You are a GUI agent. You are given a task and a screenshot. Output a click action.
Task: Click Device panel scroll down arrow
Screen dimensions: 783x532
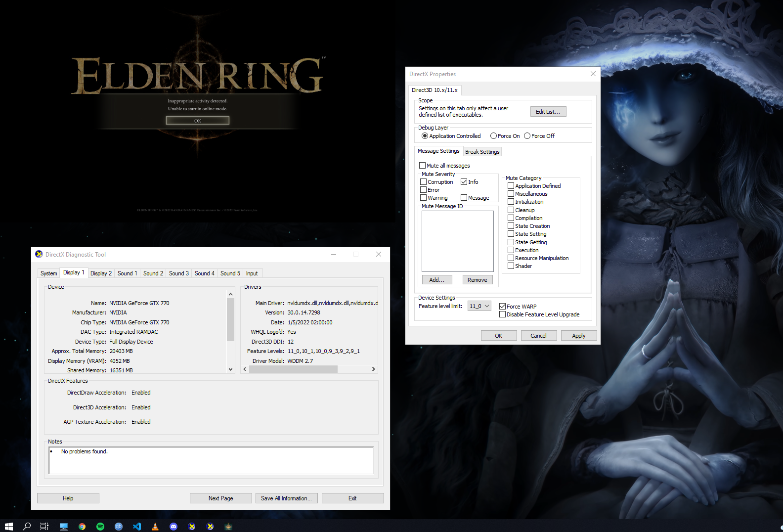pyautogui.click(x=230, y=369)
